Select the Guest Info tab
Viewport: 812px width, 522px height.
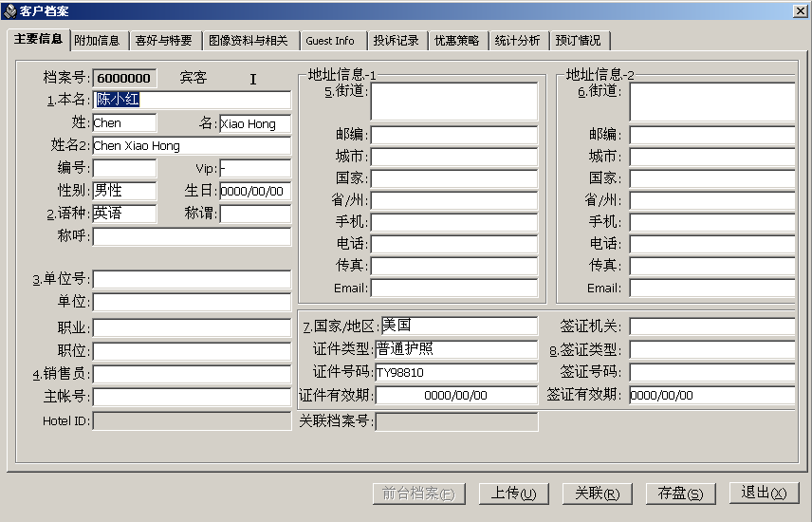(330, 41)
